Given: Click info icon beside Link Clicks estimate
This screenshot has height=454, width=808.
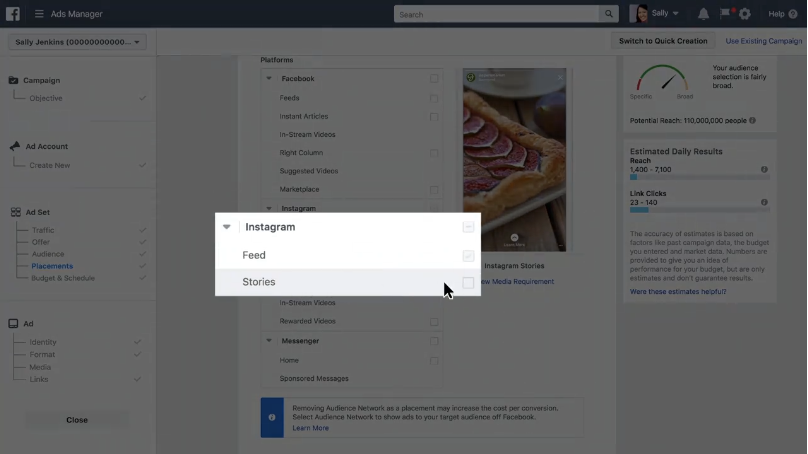Looking at the screenshot, I should pyautogui.click(x=764, y=203).
